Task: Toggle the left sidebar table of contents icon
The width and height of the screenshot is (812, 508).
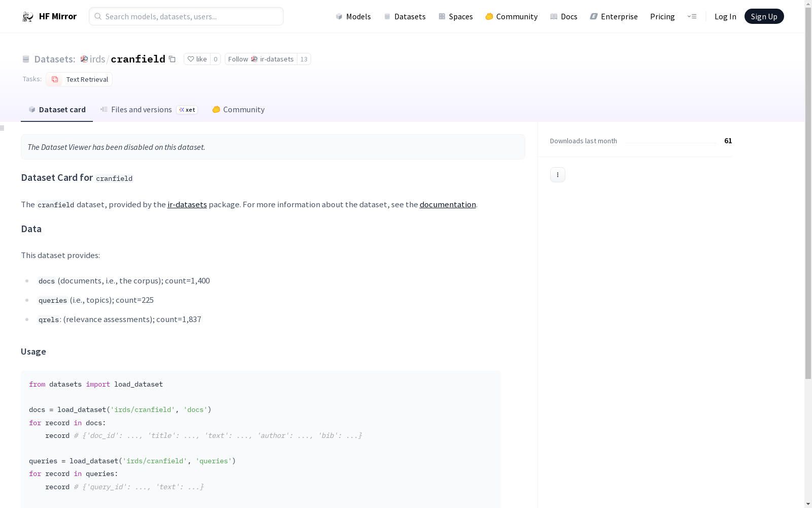Action: pos(3,128)
